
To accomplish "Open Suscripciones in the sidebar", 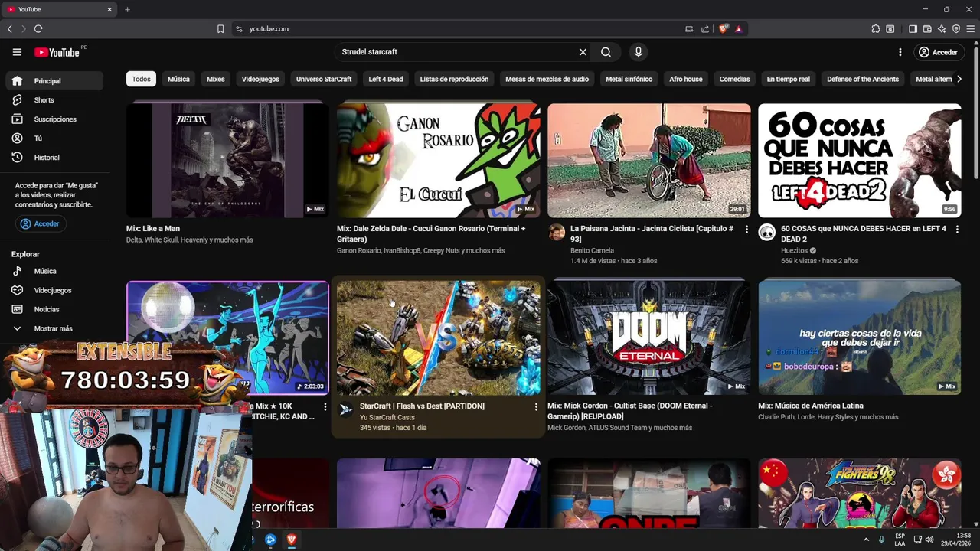I will [x=54, y=119].
